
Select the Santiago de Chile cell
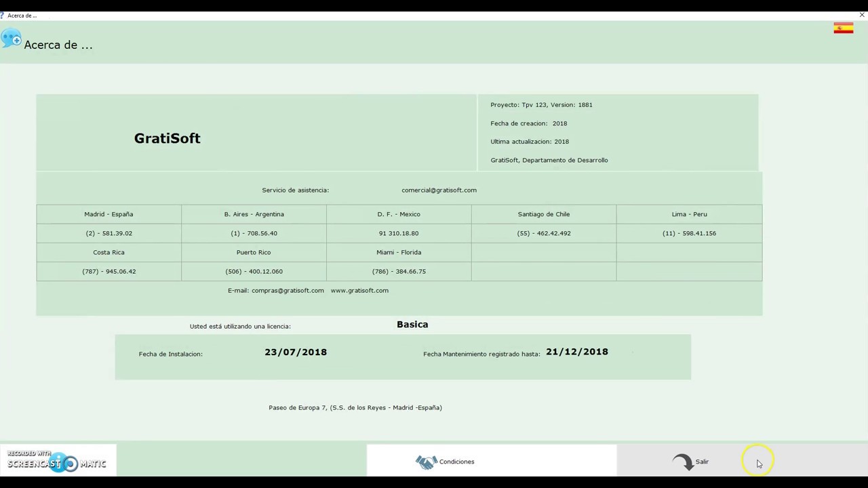(x=544, y=214)
